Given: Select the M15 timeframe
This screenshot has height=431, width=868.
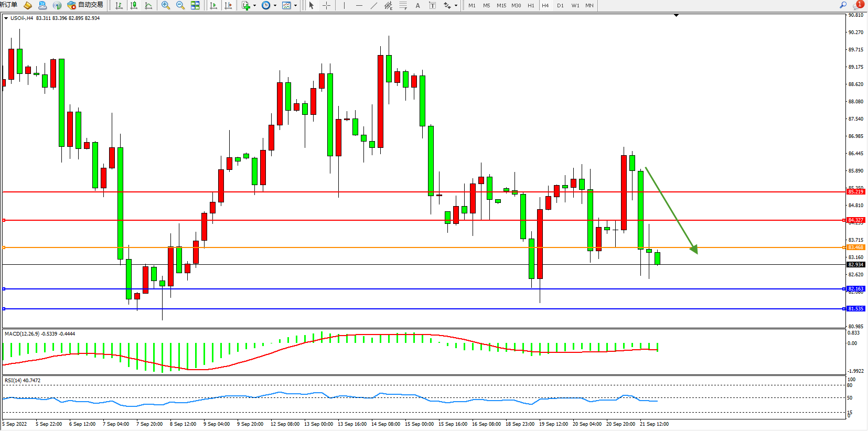Looking at the screenshot, I should 501,5.
